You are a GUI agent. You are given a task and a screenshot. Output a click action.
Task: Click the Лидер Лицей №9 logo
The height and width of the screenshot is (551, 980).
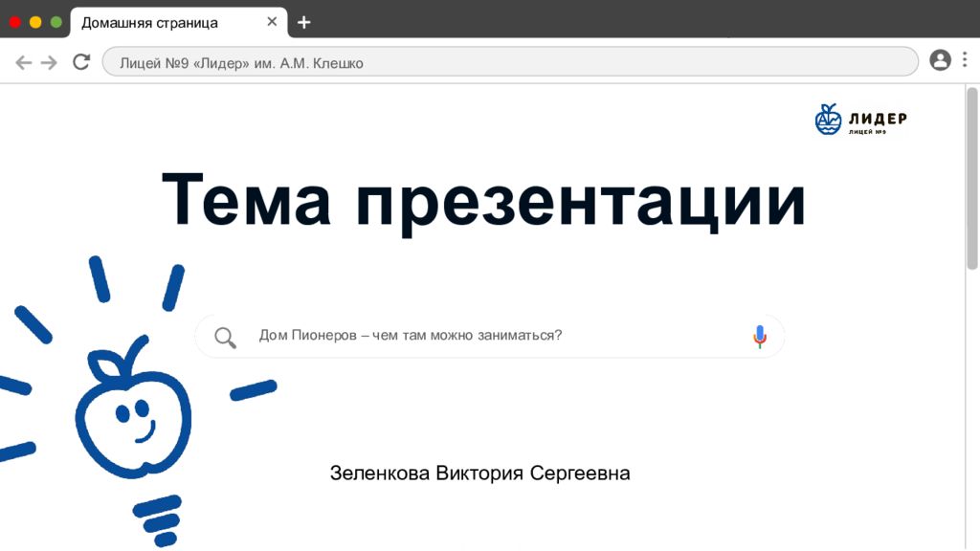tap(860, 120)
